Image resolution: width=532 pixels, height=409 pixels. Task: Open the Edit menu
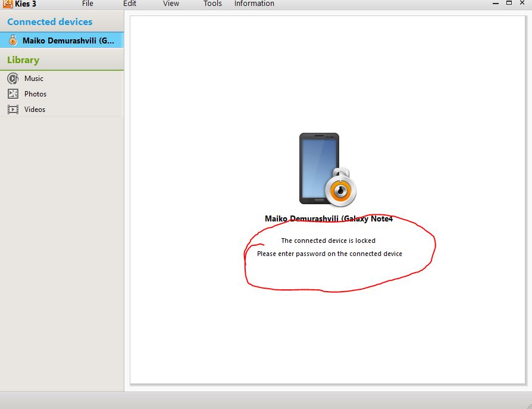coord(130,4)
